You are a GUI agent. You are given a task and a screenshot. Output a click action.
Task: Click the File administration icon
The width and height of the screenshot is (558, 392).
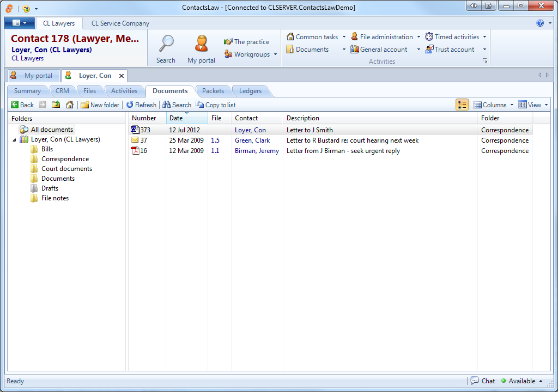click(x=354, y=36)
